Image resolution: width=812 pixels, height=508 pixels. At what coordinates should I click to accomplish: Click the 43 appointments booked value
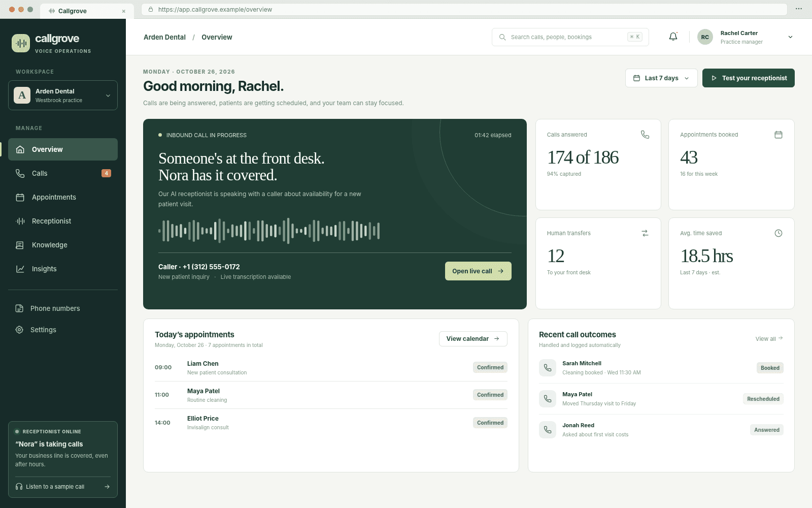pos(689,157)
